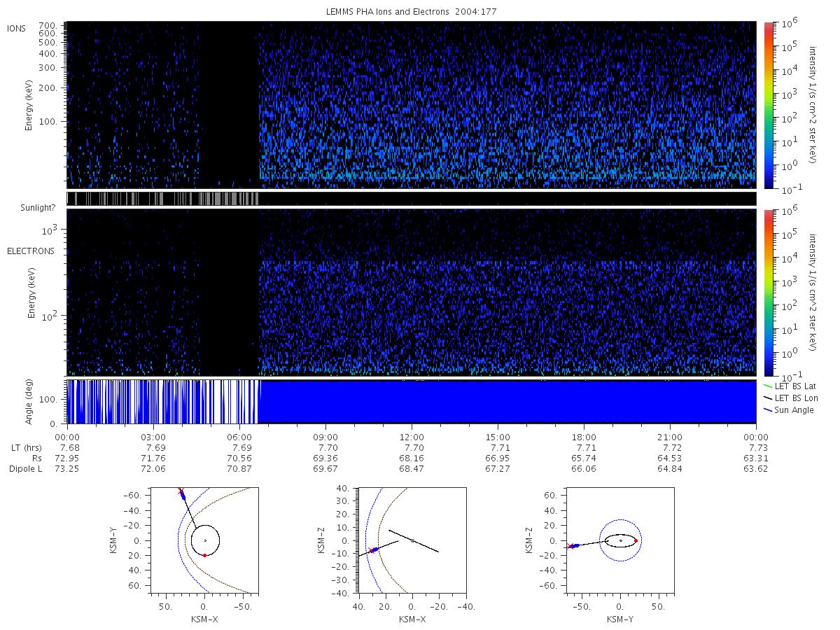The image size is (840, 630).
Task: Click the ELECTRONS panel label
Action: tap(31, 251)
